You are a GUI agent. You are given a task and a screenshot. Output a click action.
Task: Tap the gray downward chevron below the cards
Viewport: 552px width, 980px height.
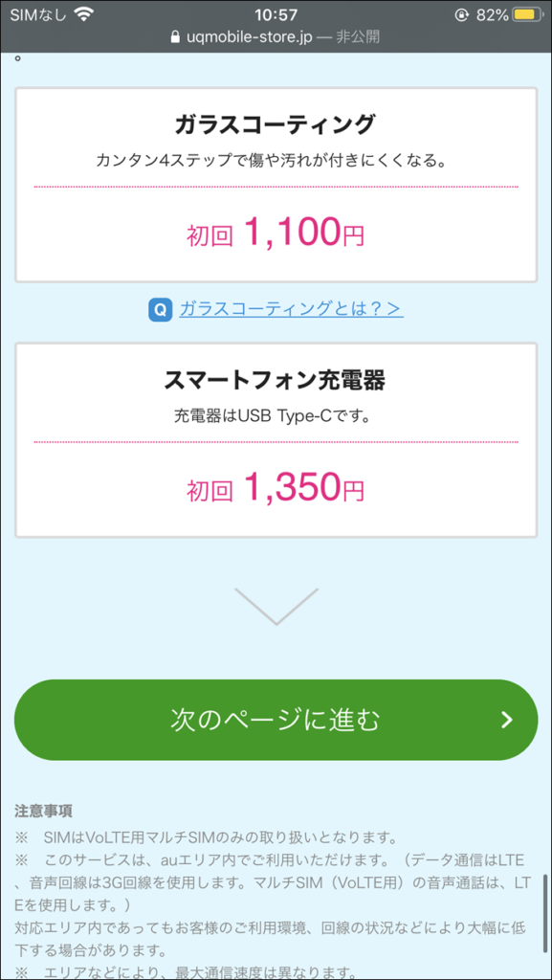pos(276,606)
